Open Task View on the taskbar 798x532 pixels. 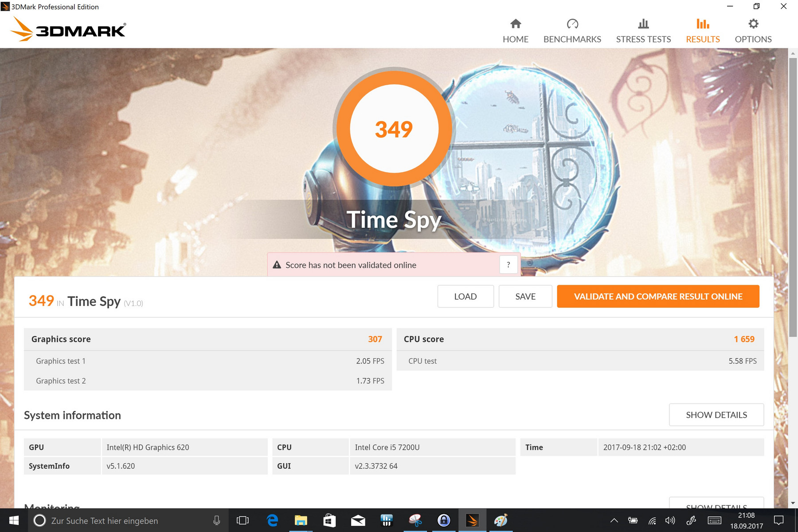point(243,520)
